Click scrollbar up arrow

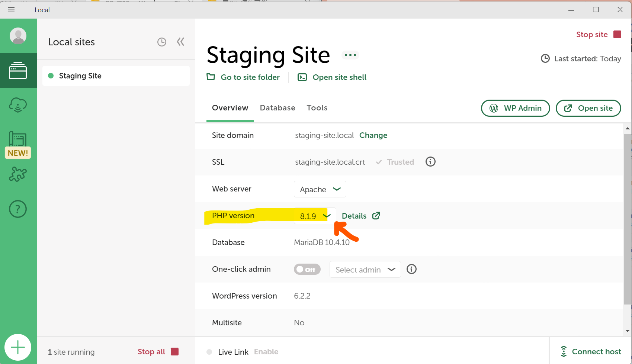click(628, 129)
